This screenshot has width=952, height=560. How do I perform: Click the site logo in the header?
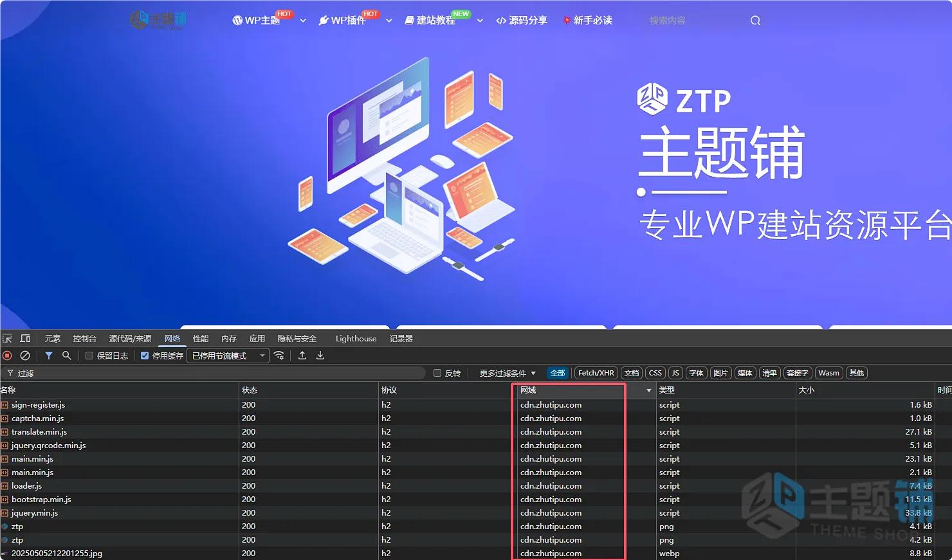(x=158, y=20)
